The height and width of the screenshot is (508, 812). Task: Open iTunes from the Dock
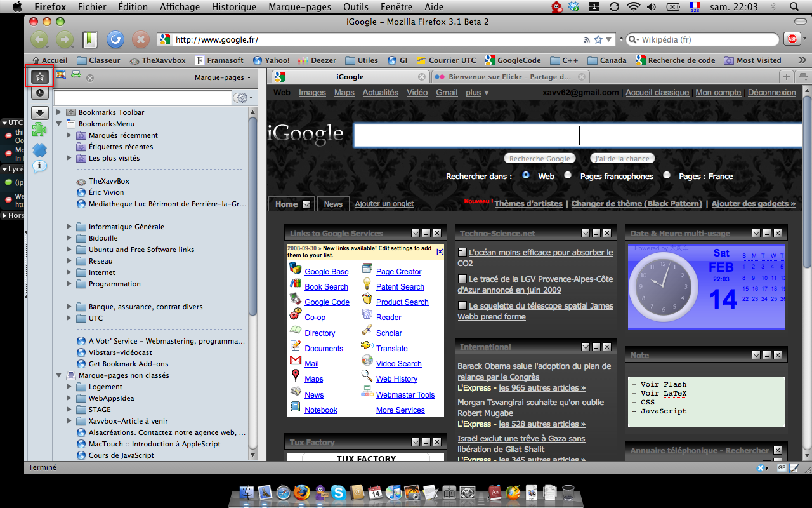click(394, 492)
